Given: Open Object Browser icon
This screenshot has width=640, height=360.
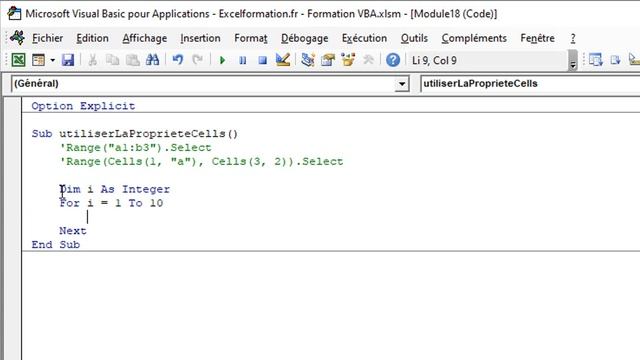Looking at the screenshot, I should coord(348,60).
